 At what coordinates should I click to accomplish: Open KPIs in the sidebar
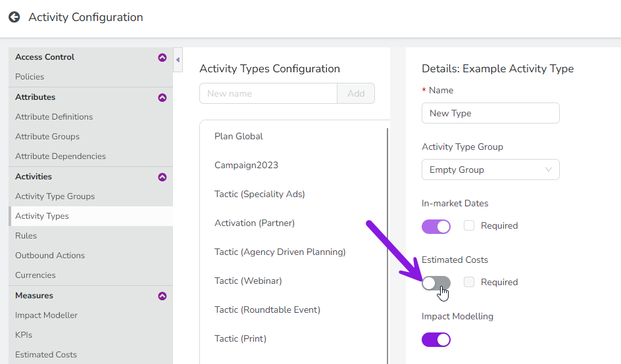coord(24,335)
